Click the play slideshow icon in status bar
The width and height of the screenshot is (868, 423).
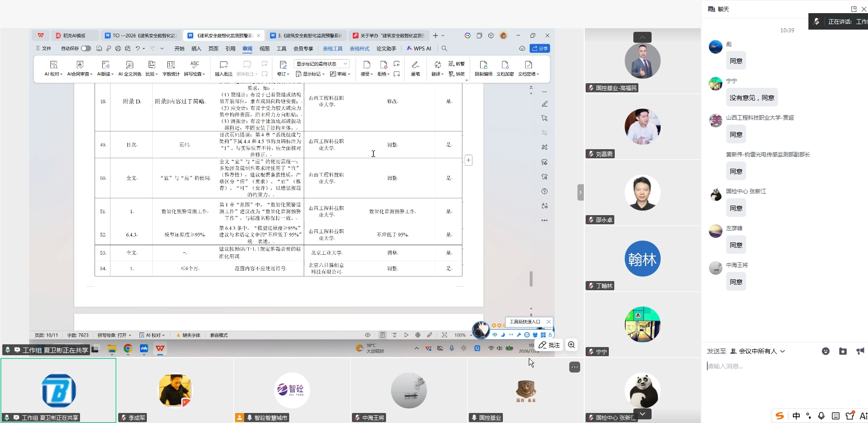pos(406,335)
